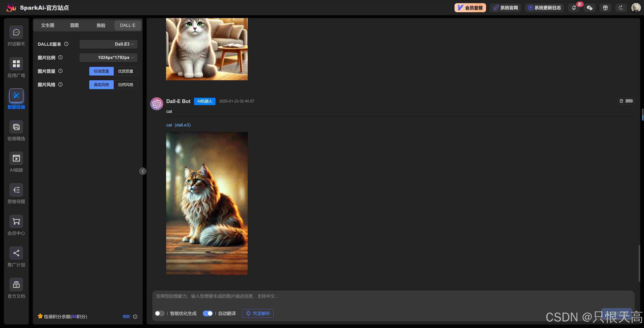Expand the DALLE版本 Dall.E3 dropdown

coord(109,44)
